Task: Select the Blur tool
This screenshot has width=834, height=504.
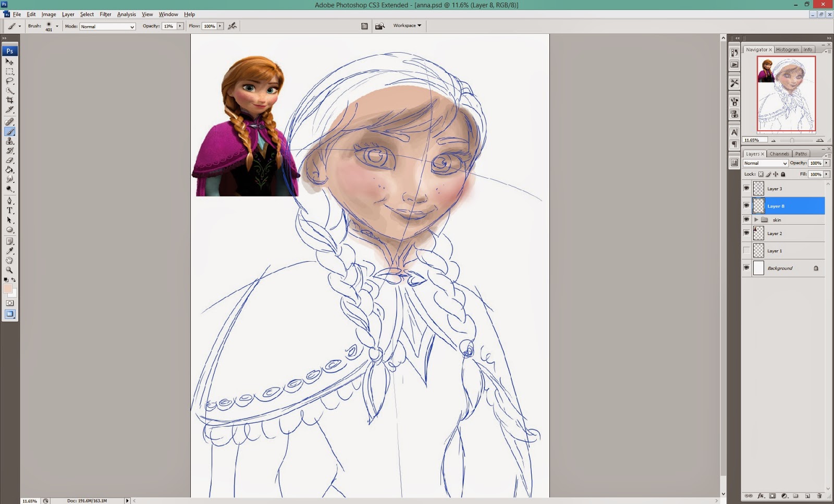Action: tap(9, 179)
